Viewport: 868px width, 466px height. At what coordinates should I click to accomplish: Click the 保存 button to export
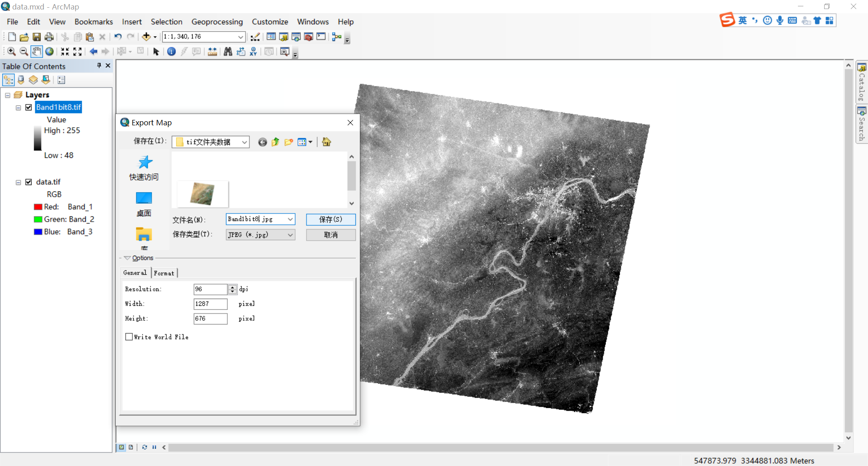click(330, 219)
